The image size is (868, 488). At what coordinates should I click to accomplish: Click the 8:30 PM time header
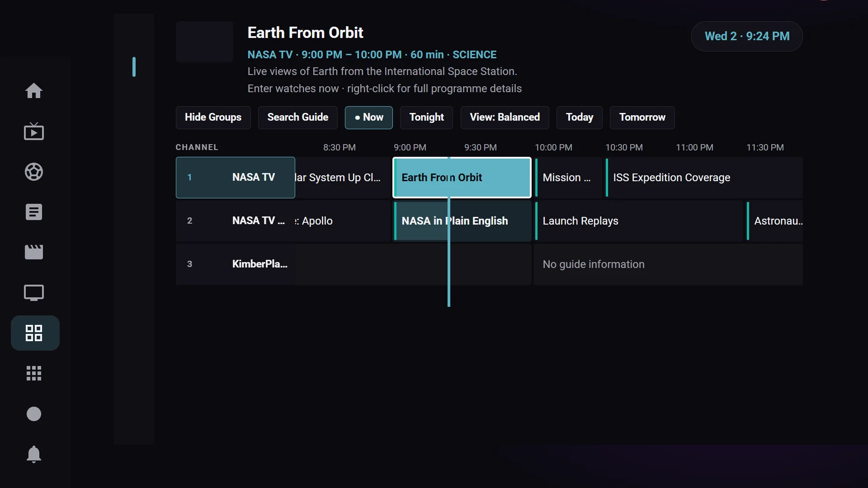340,147
